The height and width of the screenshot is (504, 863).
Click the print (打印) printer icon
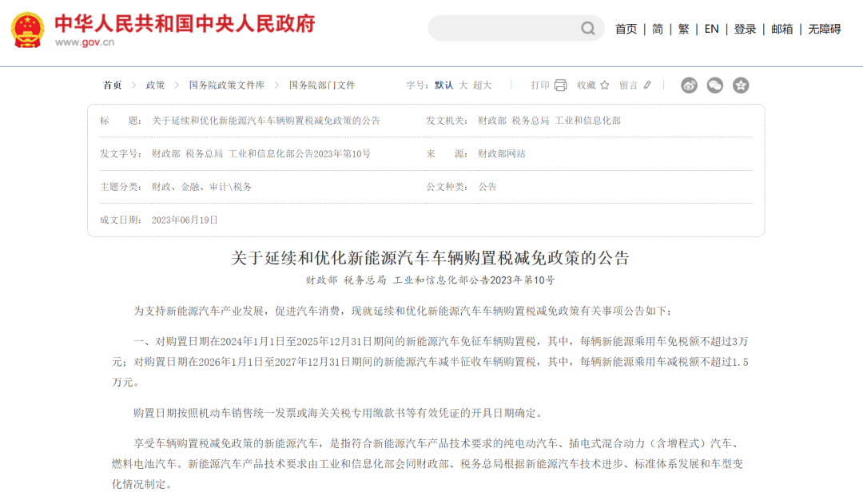coord(560,85)
